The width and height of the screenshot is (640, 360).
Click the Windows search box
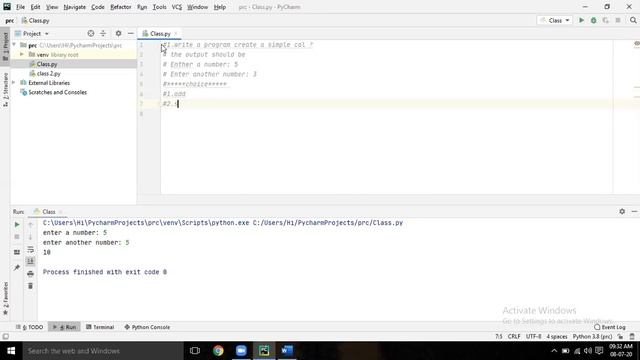click(x=103, y=351)
